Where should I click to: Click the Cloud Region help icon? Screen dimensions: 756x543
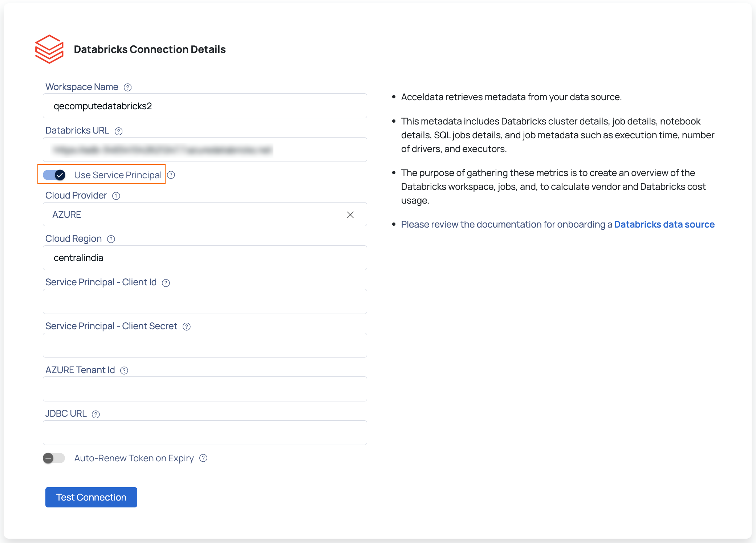click(111, 239)
